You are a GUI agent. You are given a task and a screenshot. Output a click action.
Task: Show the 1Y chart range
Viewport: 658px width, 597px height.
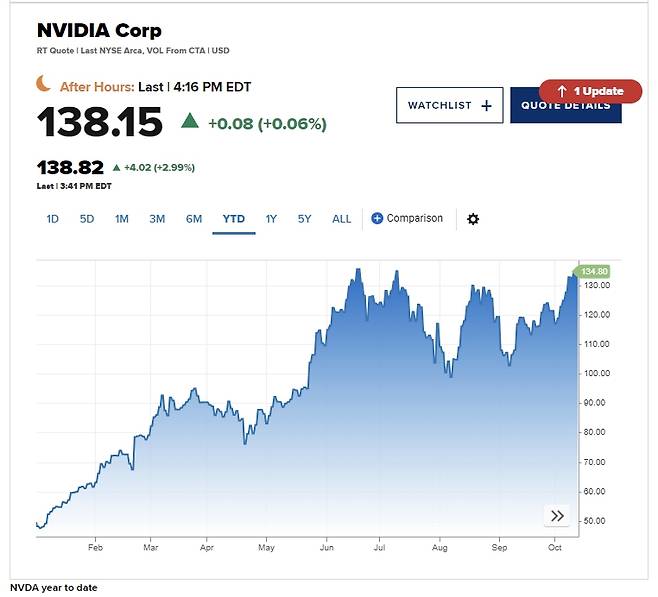coord(271,219)
